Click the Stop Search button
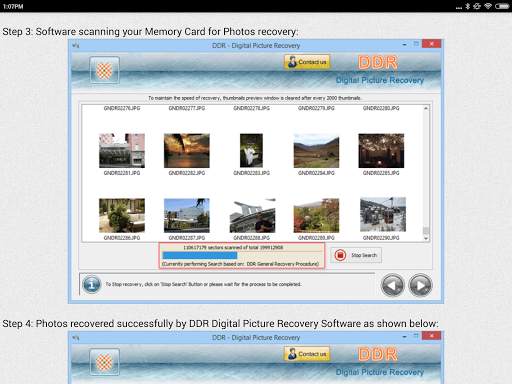This screenshot has height=384, width=512. 356,255
